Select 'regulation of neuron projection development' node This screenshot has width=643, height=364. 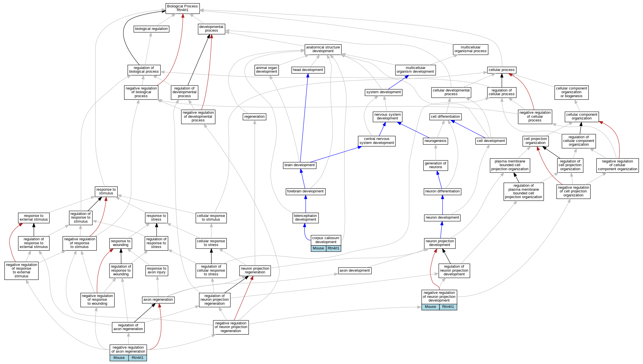(454, 271)
